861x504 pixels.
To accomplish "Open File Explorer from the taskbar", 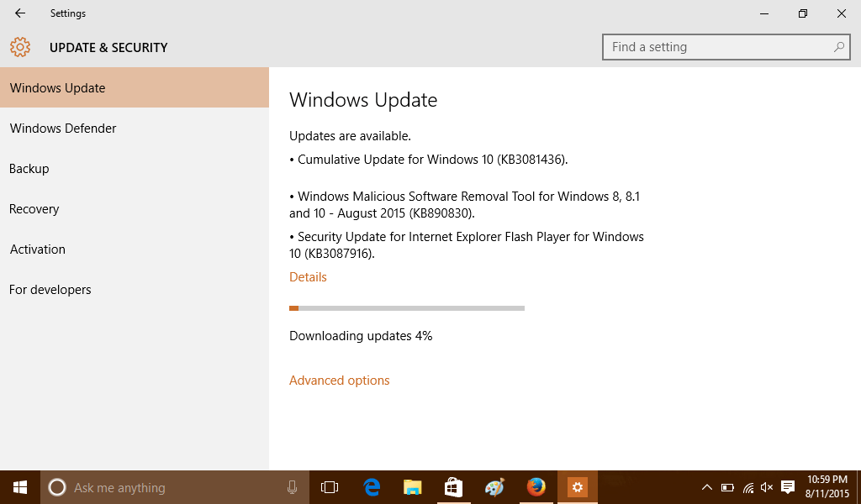I will [412, 487].
